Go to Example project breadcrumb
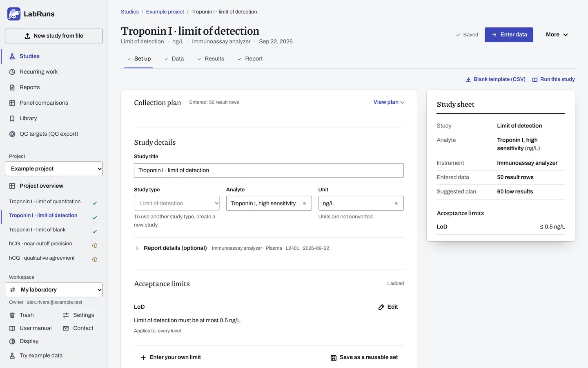 click(165, 12)
